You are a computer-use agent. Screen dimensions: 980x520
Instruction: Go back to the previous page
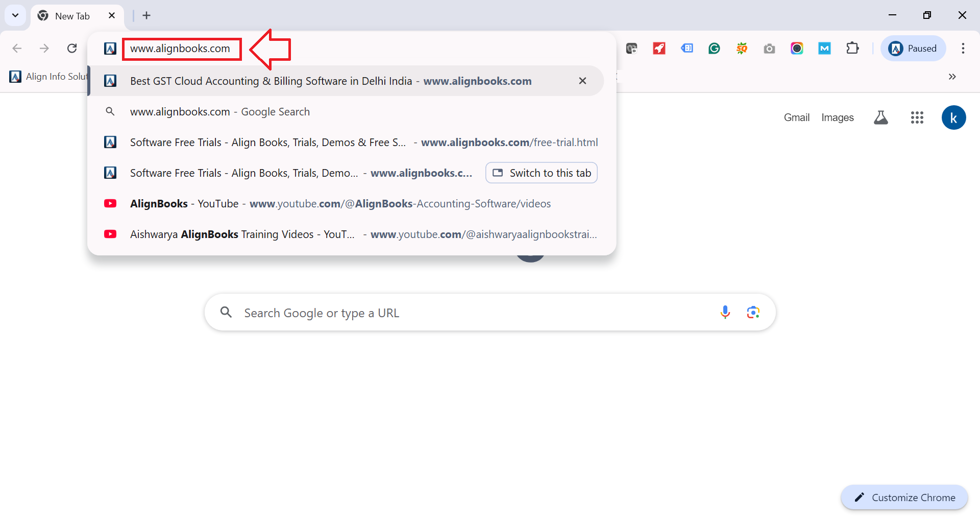point(17,49)
